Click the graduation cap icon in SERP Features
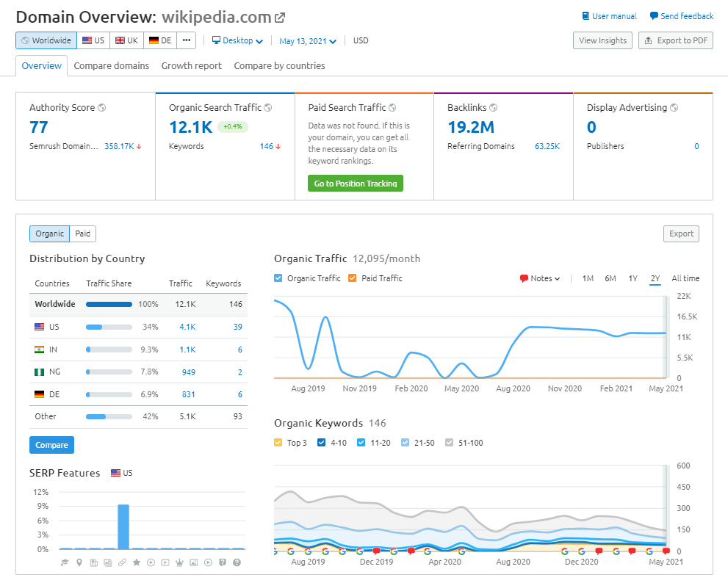 click(x=65, y=562)
